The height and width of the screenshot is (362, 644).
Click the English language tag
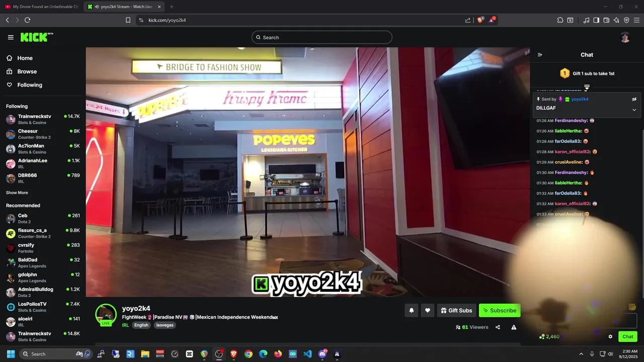[141, 325]
